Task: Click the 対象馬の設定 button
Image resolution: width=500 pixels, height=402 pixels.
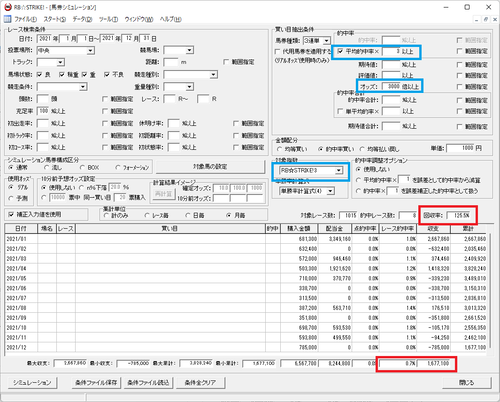Action: click(x=210, y=167)
